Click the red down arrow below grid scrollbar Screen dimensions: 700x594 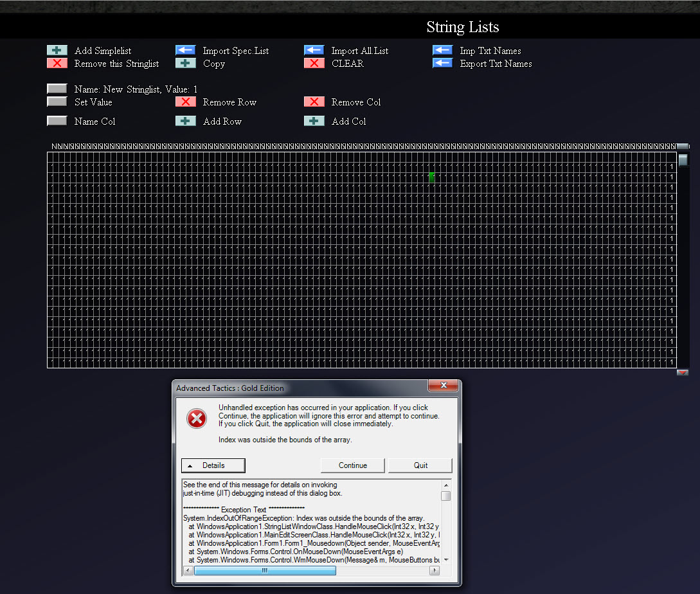pos(683,372)
